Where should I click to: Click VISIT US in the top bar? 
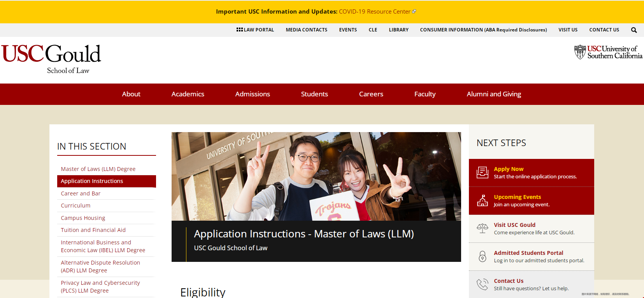point(568,30)
